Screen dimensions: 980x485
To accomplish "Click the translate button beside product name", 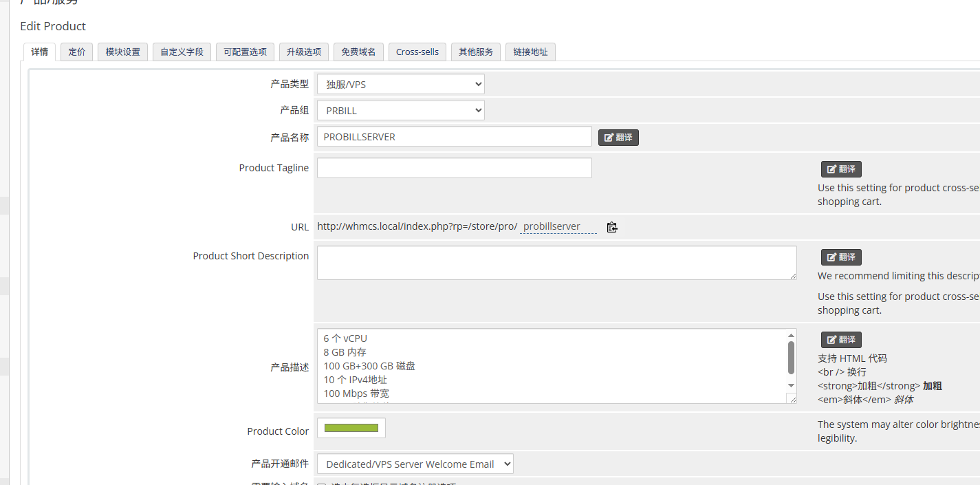I will pos(618,138).
